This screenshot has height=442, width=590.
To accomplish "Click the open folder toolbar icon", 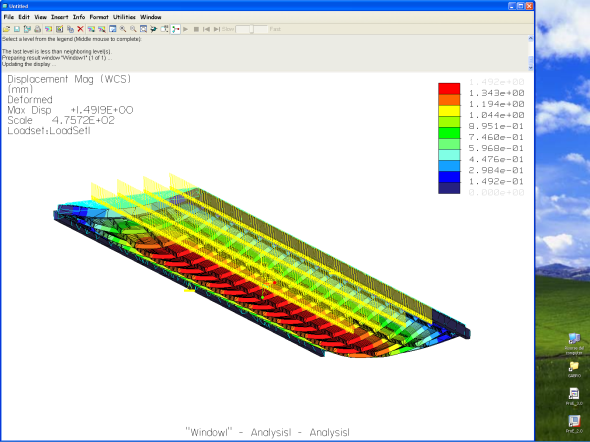I will (6, 29).
